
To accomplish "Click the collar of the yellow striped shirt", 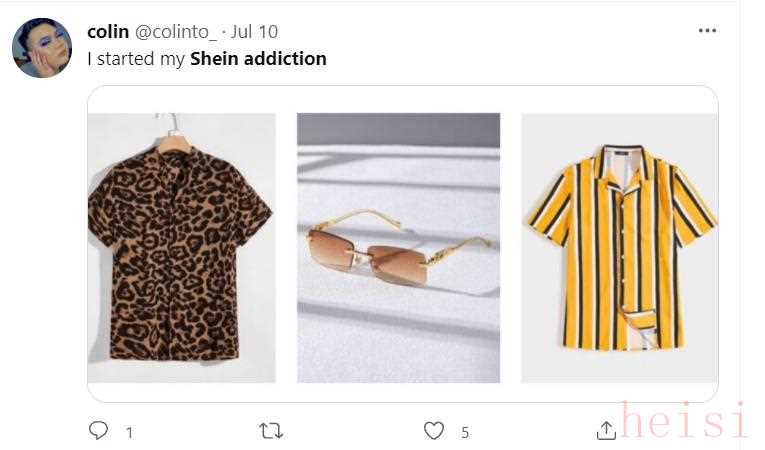I will pos(624,160).
